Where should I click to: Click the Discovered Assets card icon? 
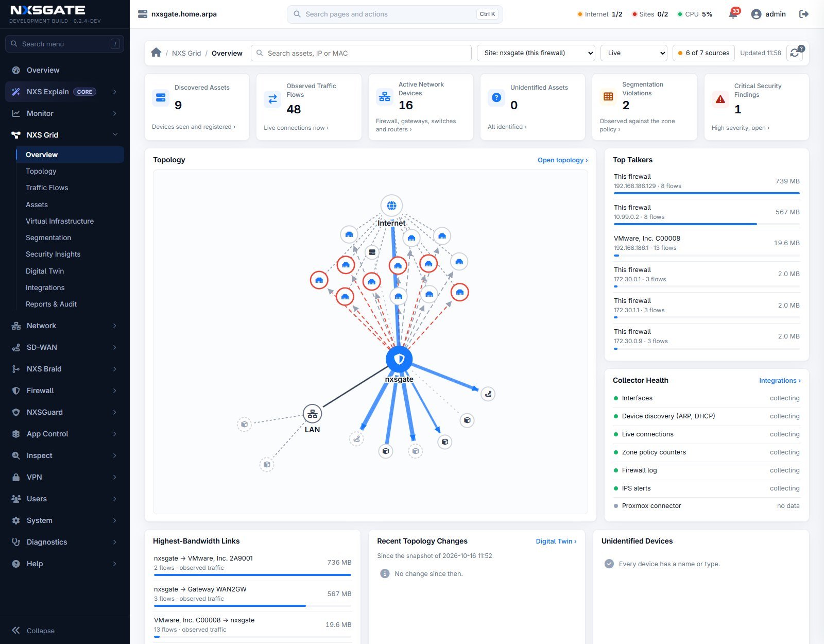coord(161,97)
